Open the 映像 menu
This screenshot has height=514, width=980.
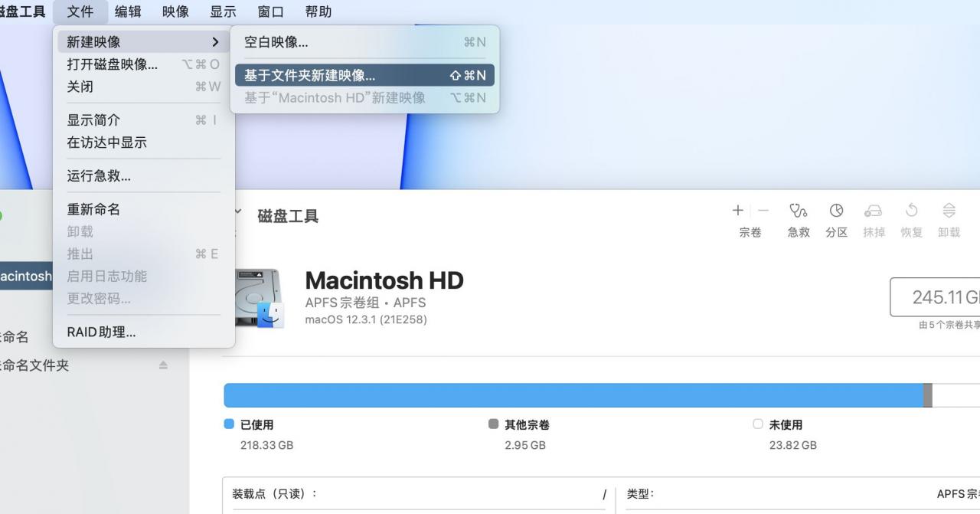pos(175,11)
